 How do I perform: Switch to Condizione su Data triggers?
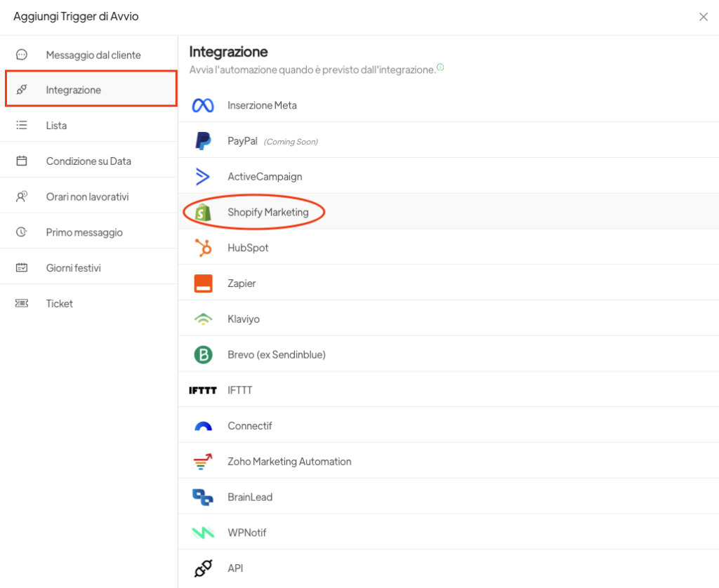coord(88,161)
